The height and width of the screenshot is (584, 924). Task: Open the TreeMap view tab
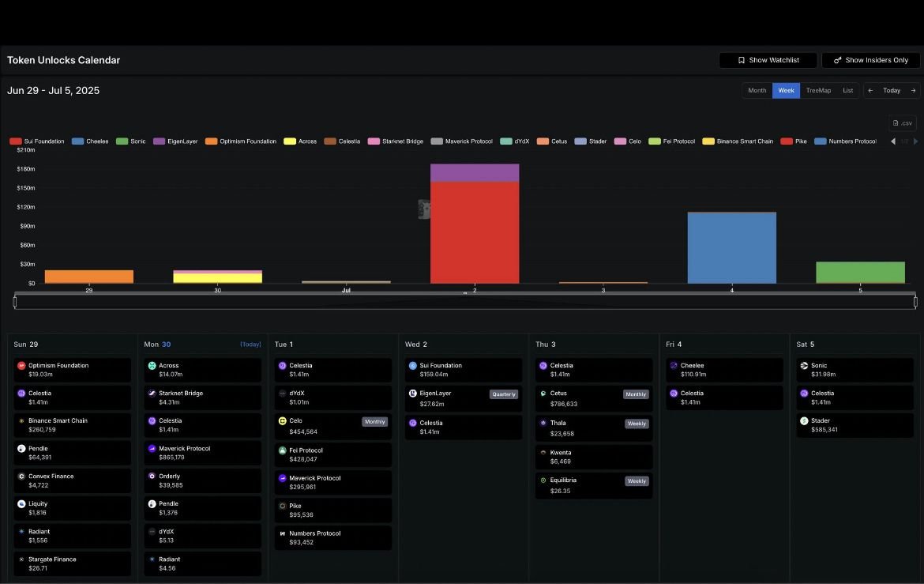pyautogui.click(x=818, y=90)
